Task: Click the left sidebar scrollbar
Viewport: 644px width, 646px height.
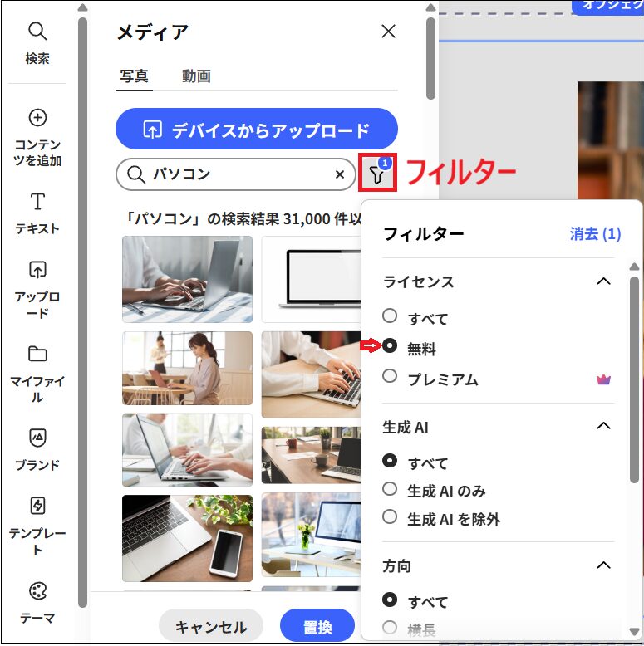Action: pos(82,312)
